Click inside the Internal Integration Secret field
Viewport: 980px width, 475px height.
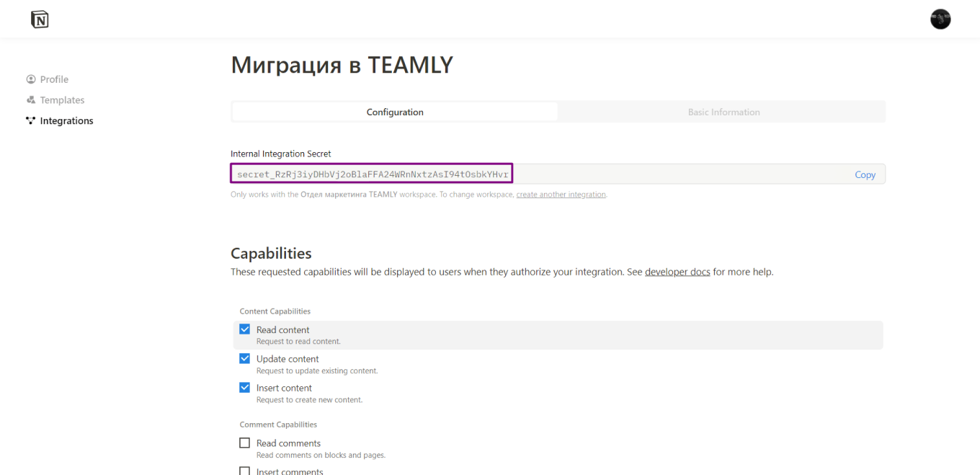(x=371, y=174)
